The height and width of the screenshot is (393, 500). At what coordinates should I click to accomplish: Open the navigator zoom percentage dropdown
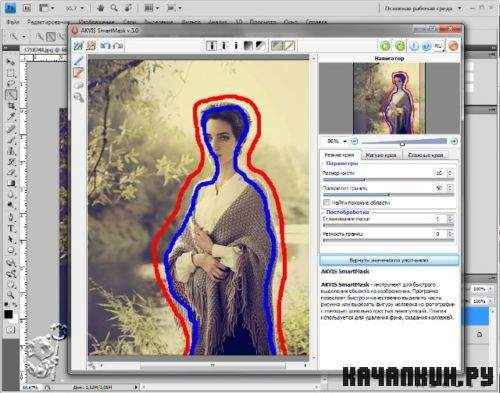click(x=345, y=141)
